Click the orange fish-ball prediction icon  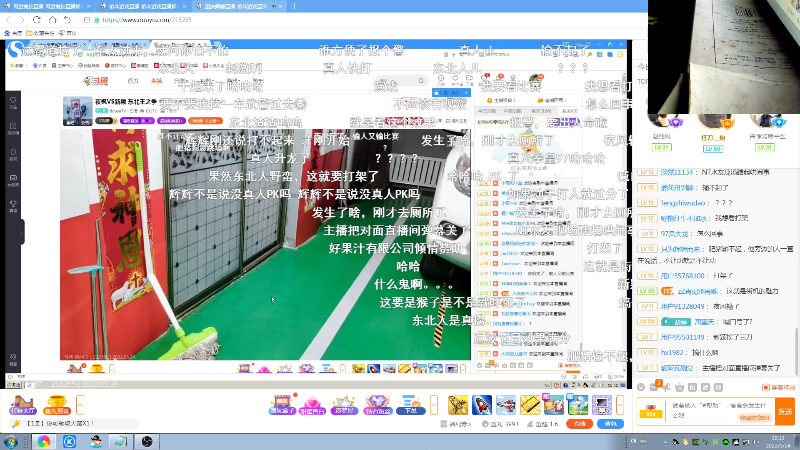[57, 405]
